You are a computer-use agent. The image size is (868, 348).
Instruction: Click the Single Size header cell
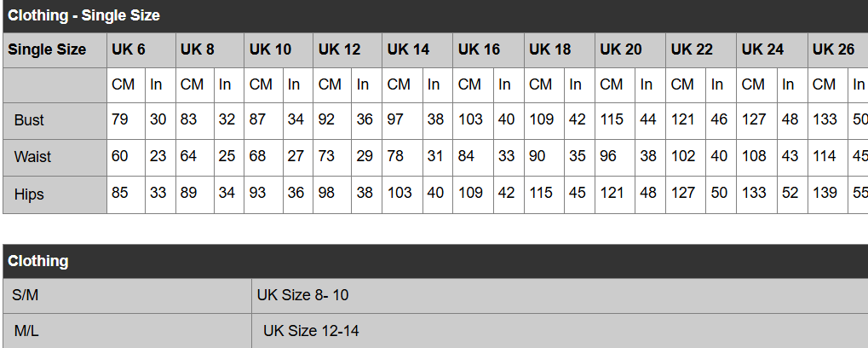tap(55, 49)
